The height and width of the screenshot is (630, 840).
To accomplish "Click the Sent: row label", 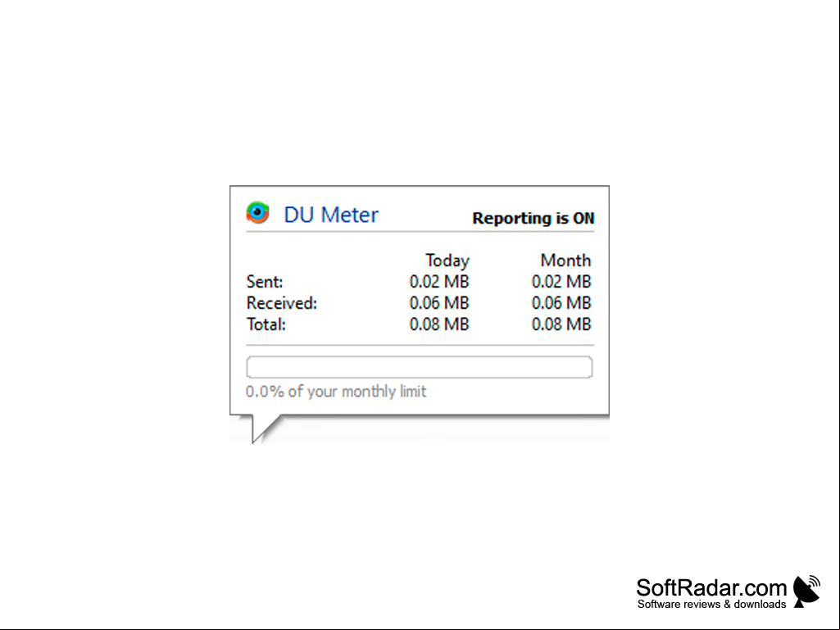I will [265, 282].
